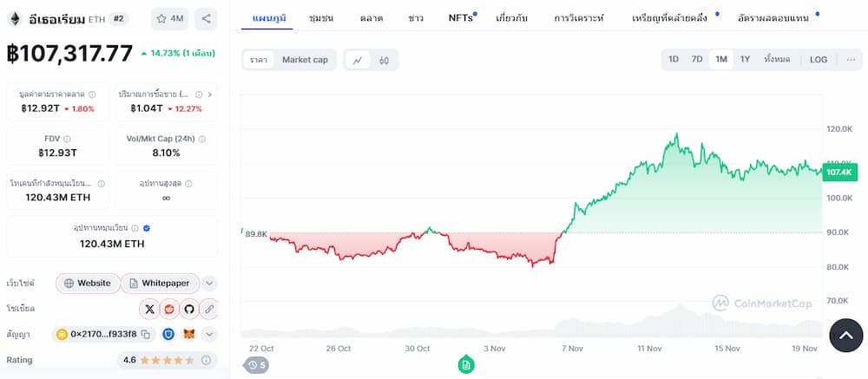The image size is (868, 379).
Task: Set chart range to ทั้งหมด
Action: pos(777,60)
